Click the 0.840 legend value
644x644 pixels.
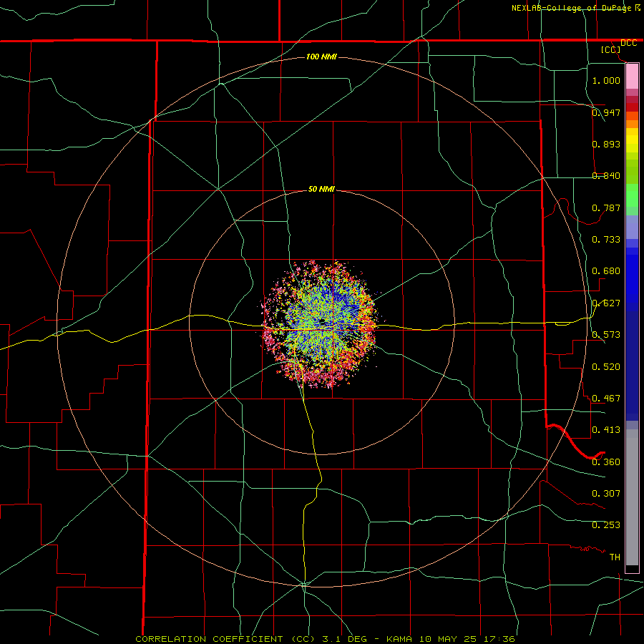606,176
